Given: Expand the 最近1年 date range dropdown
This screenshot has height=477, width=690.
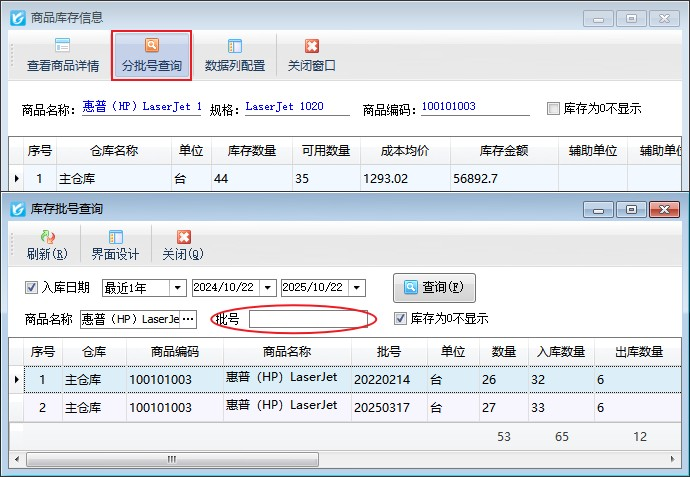Looking at the screenshot, I should (178, 288).
